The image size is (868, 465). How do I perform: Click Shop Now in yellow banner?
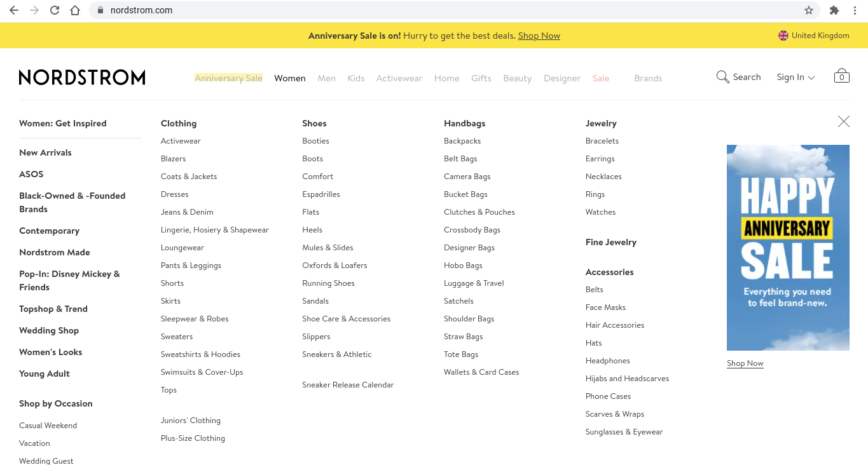[539, 36]
